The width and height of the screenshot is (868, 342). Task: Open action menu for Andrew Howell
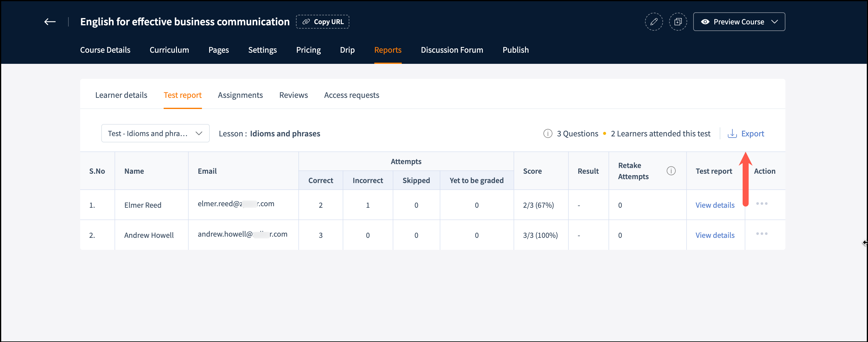(761, 234)
